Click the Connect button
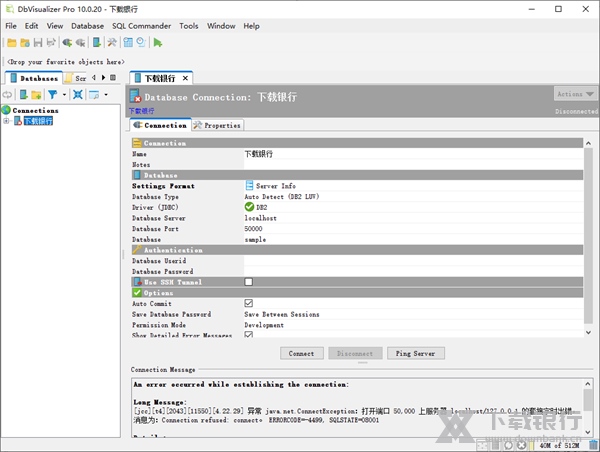The image size is (600, 452). pyautogui.click(x=301, y=353)
